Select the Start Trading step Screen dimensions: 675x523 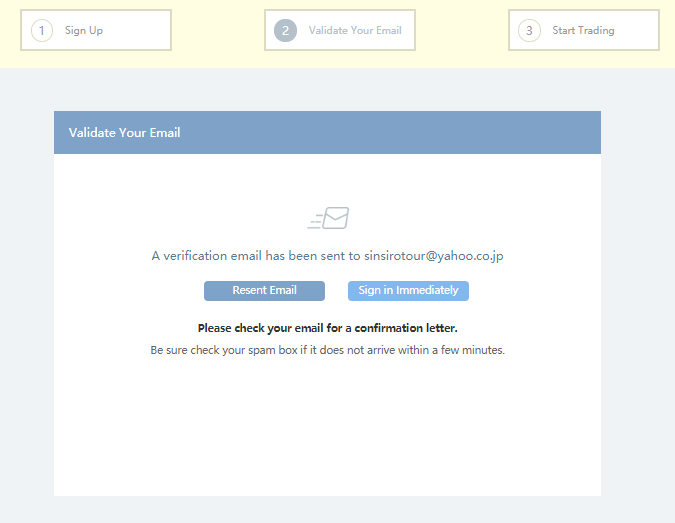click(x=584, y=30)
